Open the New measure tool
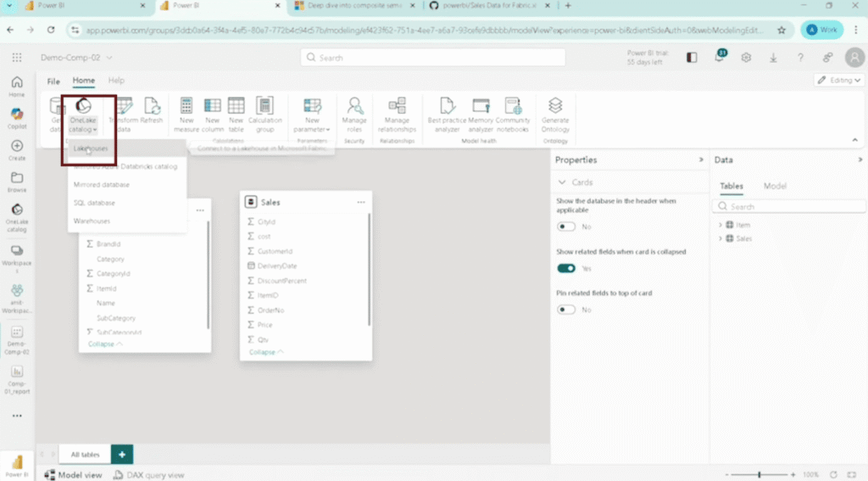 [x=186, y=115]
